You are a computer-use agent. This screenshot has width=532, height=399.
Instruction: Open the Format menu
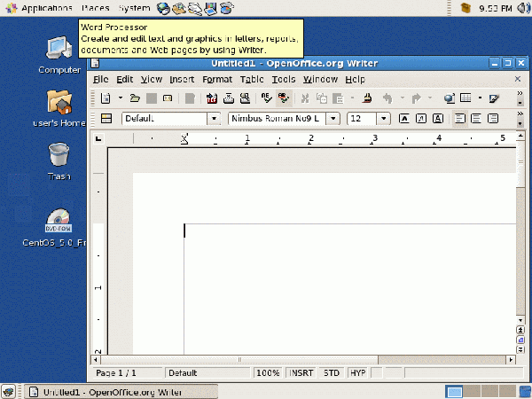point(216,79)
